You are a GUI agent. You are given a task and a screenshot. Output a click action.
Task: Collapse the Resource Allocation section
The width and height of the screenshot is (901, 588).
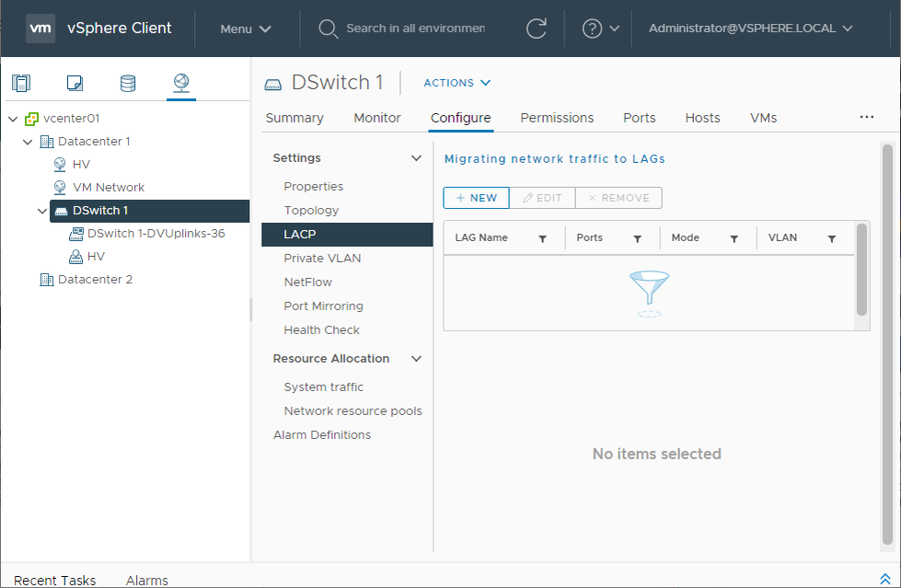point(417,359)
